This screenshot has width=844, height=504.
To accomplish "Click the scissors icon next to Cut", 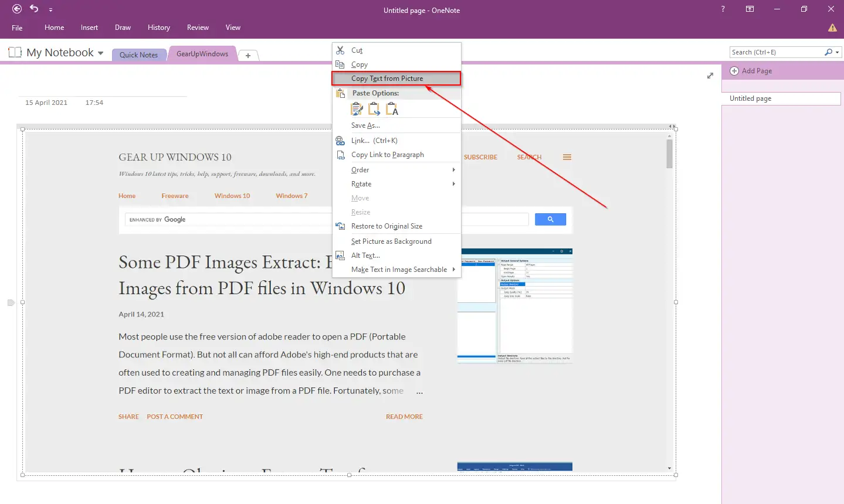I will pos(340,50).
